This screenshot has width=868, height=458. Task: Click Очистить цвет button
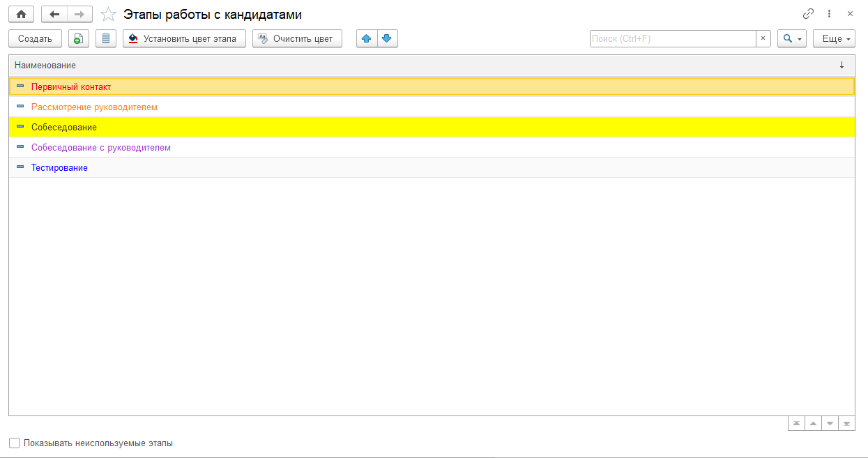click(x=297, y=38)
